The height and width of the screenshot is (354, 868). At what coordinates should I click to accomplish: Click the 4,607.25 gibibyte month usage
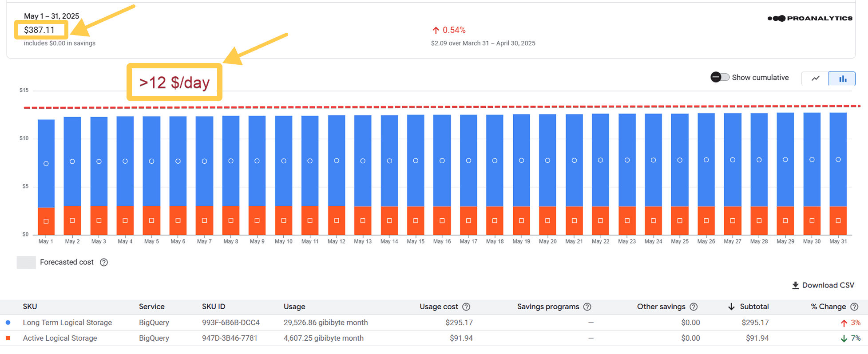pos(323,338)
